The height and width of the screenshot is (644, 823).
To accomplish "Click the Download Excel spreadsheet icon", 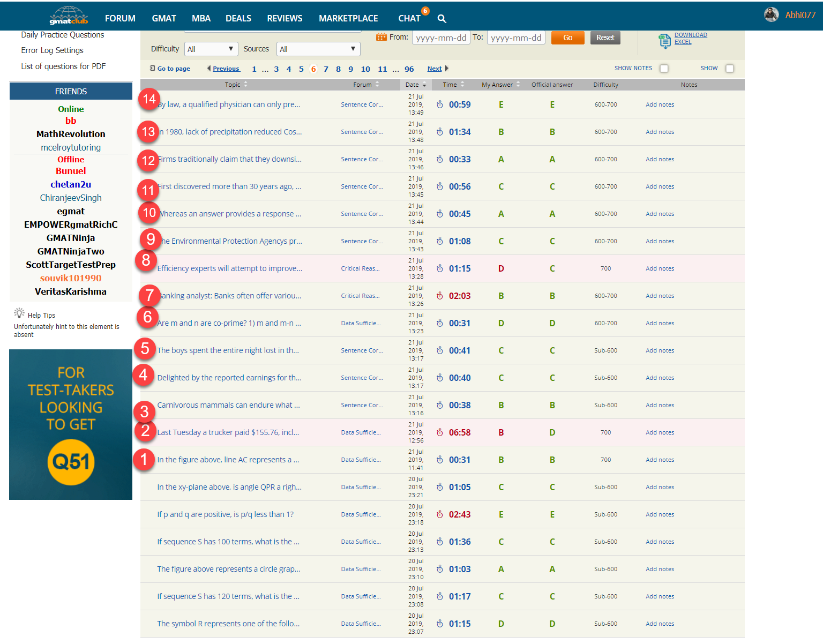I will 665,41.
